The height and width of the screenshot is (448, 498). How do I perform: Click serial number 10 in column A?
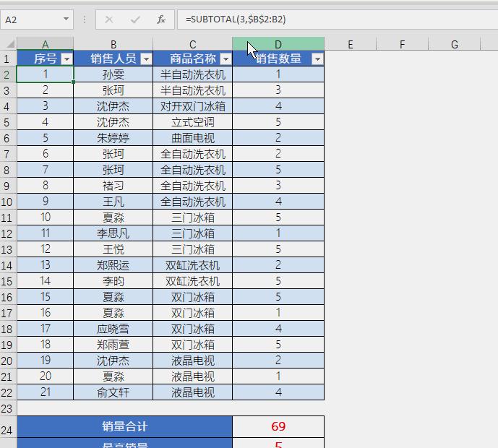coord(45,217)
